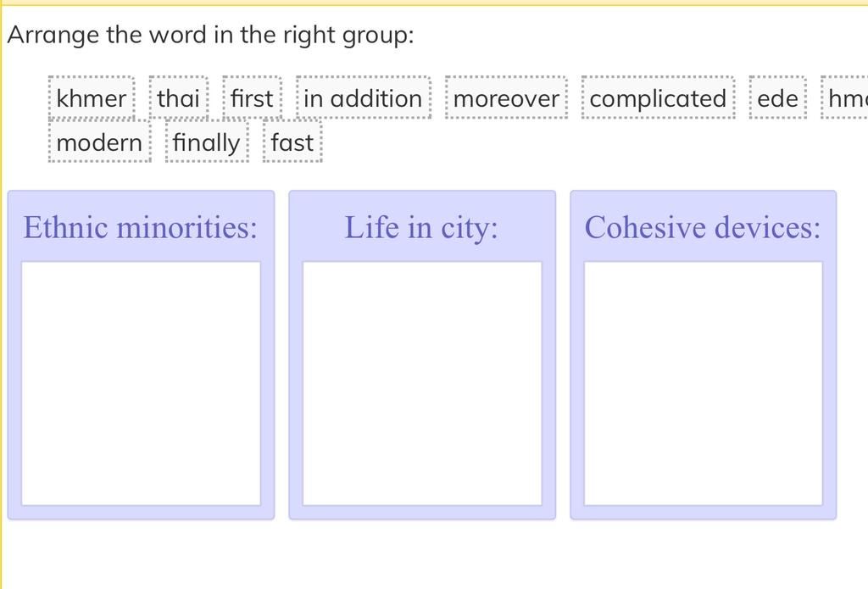Screen dimensions: 868x589
Task: Click the yellow vertical border on the left
Action: click(2, 297)
